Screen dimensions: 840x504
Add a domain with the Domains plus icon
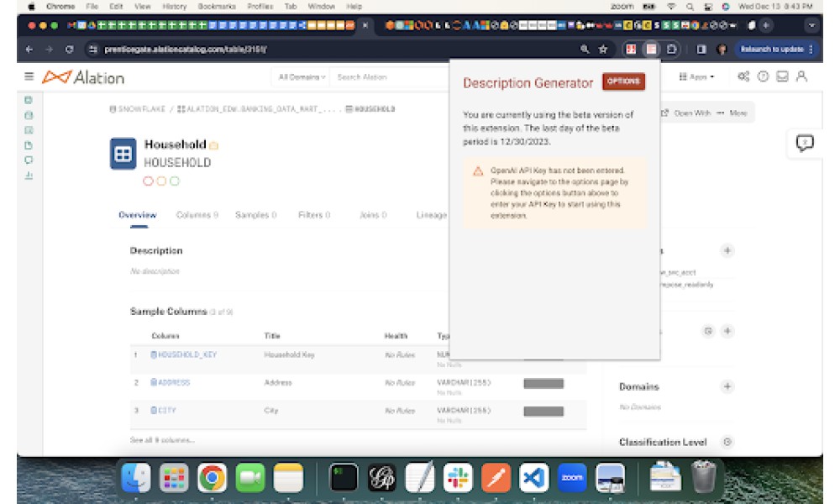[727, 386]
